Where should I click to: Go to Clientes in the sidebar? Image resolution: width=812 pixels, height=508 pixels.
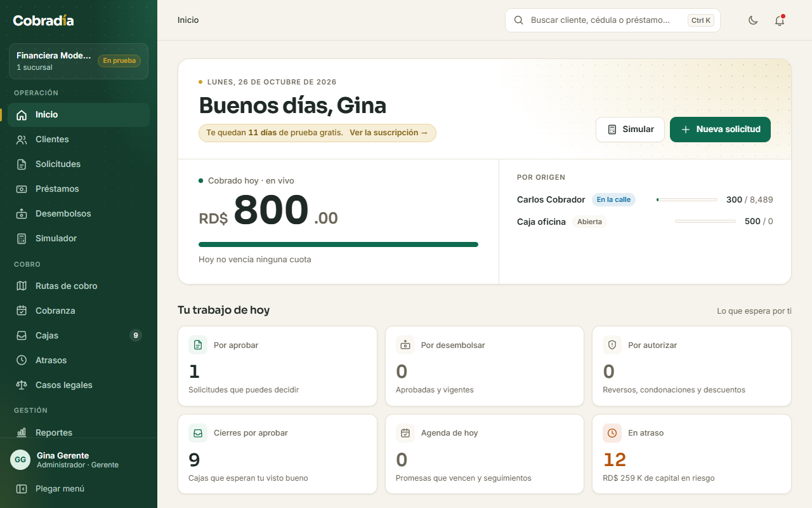coord(79,140)
